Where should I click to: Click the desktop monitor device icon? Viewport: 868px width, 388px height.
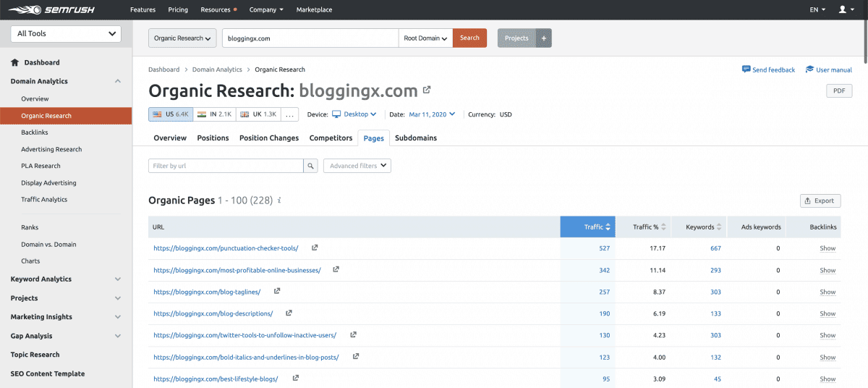(336, 114)
